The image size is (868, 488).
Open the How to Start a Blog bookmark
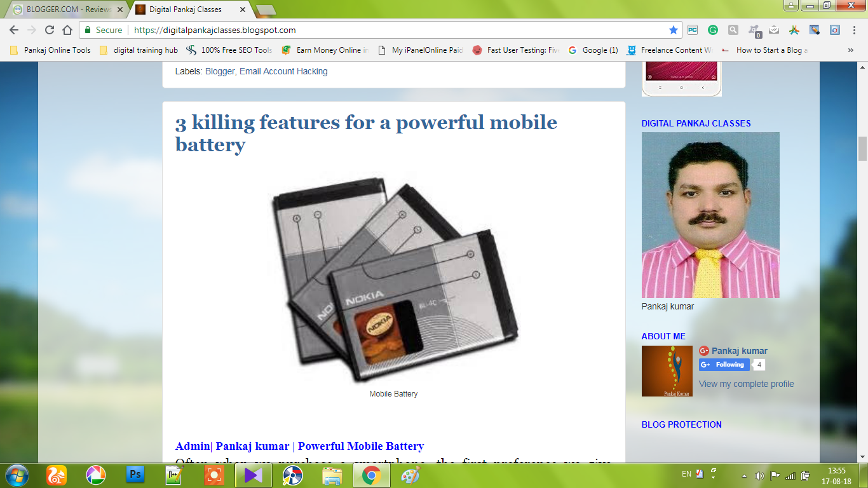click(x=765, y=50)
